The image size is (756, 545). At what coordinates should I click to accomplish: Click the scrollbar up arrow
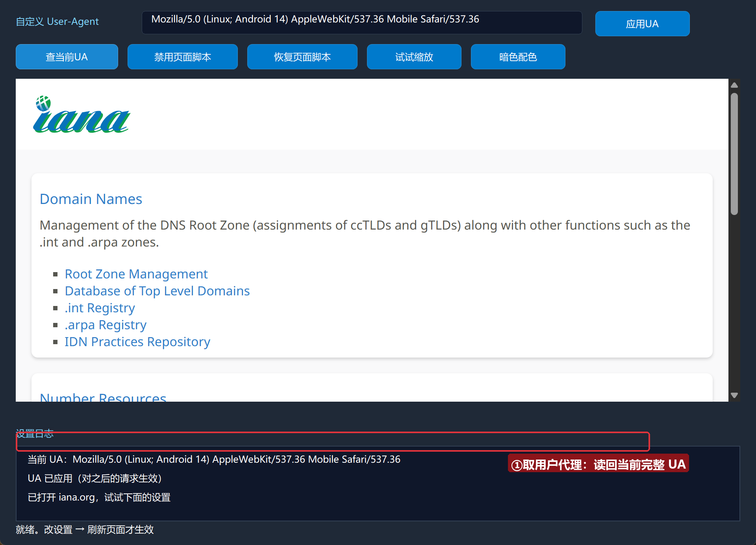pyautogui.click(x=734, y=85)
